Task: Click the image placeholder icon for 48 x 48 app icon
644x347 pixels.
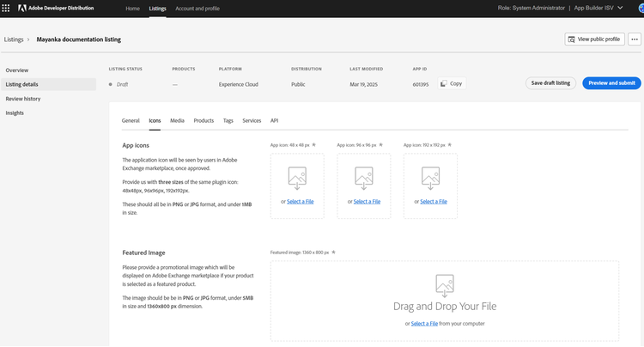Action: pyautogui.click(x=297, y=178)
